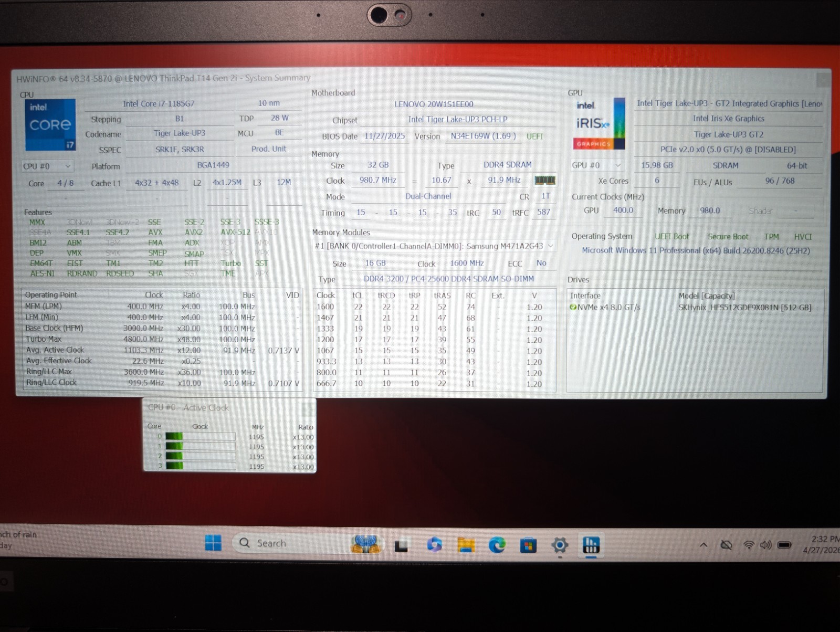Click the battery tray icon
This screenshot has width=840, height=632.
(x=784, y=545)
